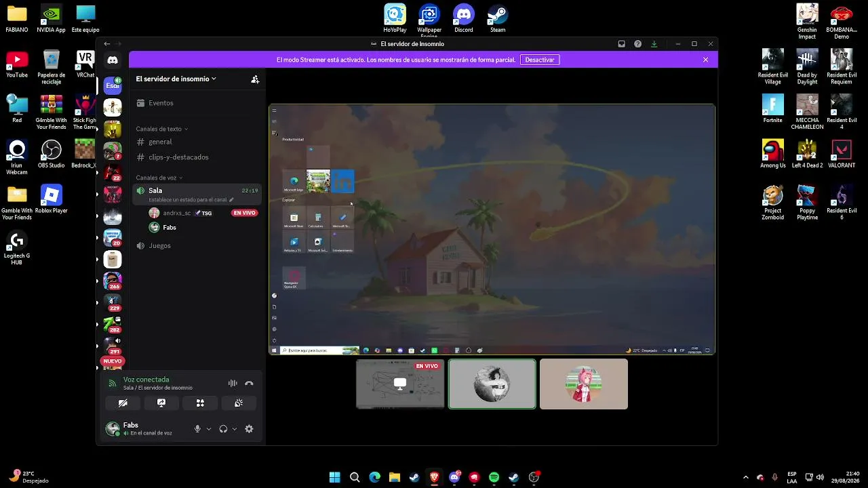Open Windows Start menu on taskbar
This screenshot has height=488, width=868.
tap(334, 477)
